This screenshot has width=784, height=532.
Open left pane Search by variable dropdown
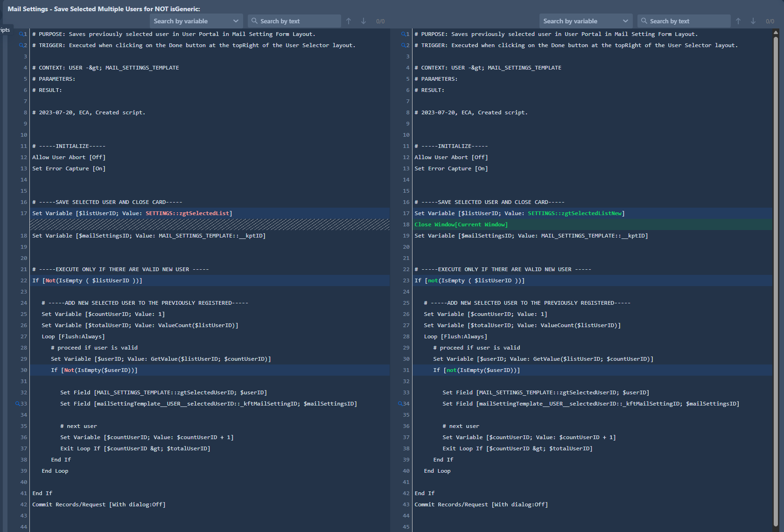(x=196, y=21)
